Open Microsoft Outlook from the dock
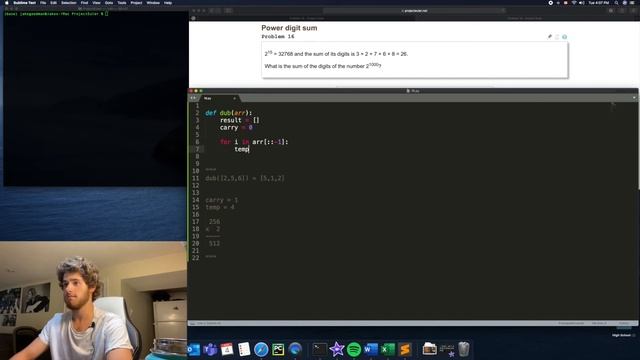This screenshot has width=640, height=360. pos(194,349)
